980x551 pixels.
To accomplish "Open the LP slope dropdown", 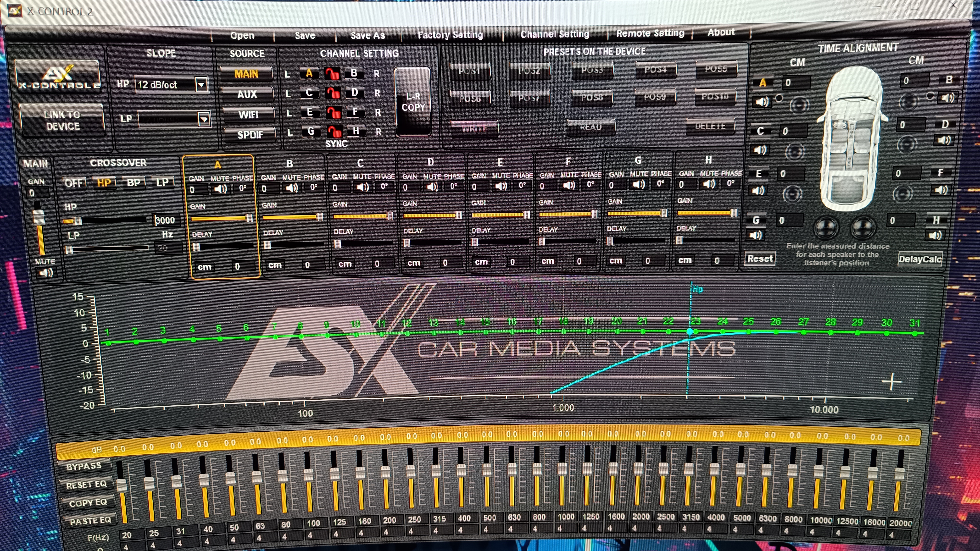I will coord(204,119).
